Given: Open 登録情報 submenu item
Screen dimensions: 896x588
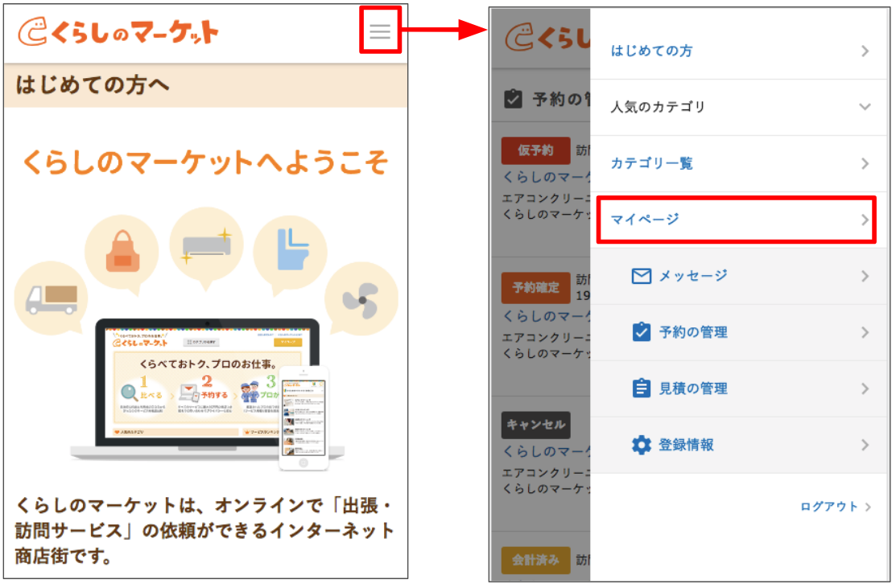Looking at the screenshot, I should [x=740, y=445].
